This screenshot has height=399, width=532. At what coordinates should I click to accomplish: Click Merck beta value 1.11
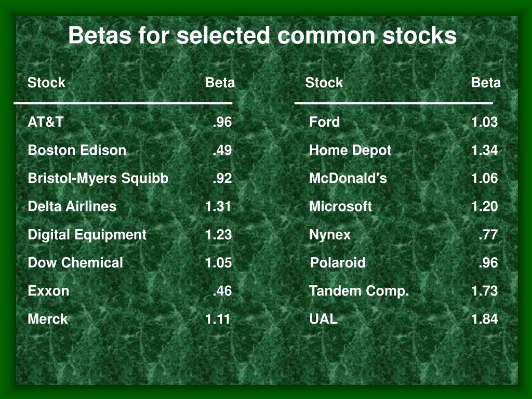[x=218, y=319]
